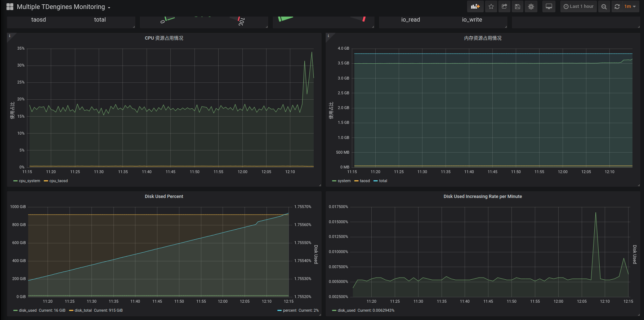Viewport: 644px width, 320px height.
Task: Star this dashboard as favorite
Action: [491, 6]
